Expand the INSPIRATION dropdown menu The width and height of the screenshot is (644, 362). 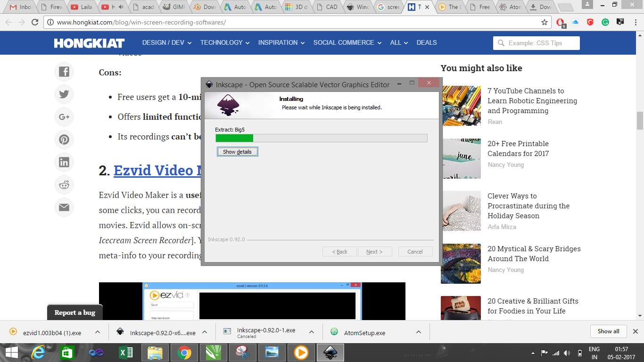click(281, 42)
